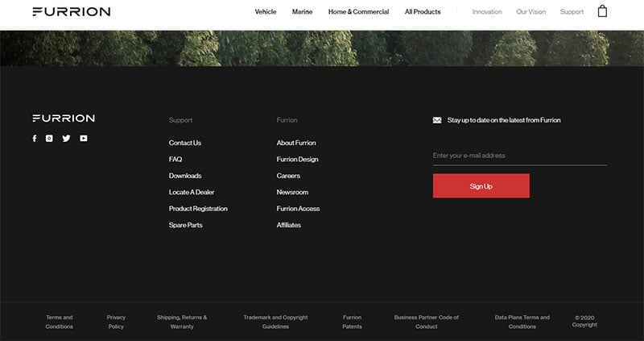The height and width of the screenshot is (341, 644).
Task: Open the Support nav link
Action: tap(572, 12)
